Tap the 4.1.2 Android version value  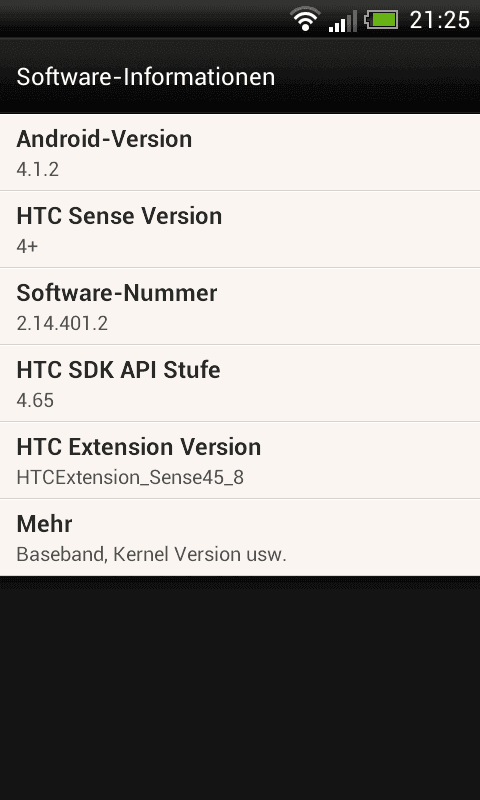point(38,169)
